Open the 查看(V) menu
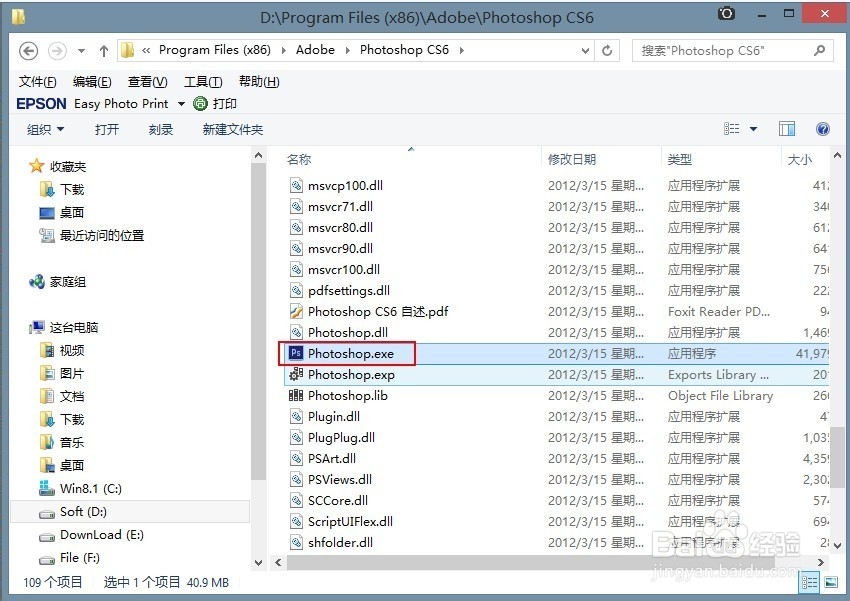This screenshot has height=601, width=850. pyautogui.click(x=147, y=82)
